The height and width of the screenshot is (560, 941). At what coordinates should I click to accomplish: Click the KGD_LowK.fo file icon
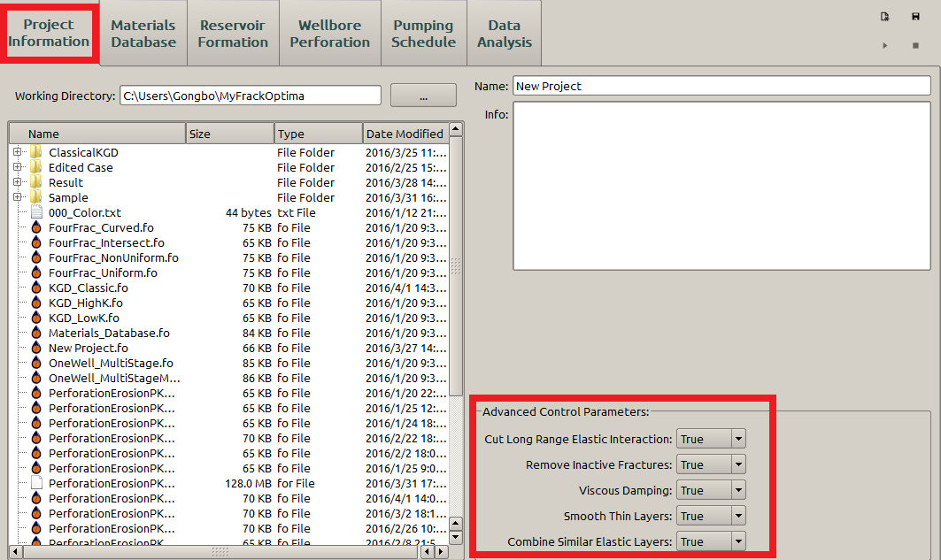click(x=36, y=318)
